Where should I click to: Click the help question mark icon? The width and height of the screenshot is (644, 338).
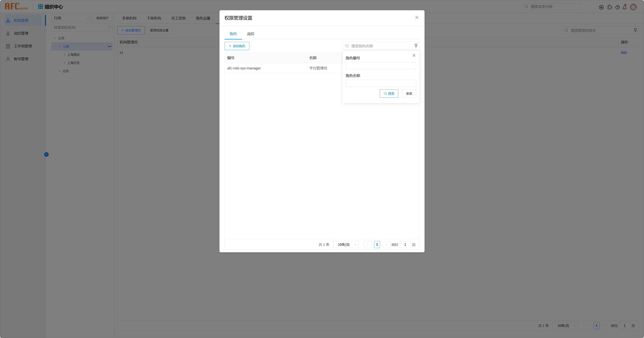tap(618, 7)
